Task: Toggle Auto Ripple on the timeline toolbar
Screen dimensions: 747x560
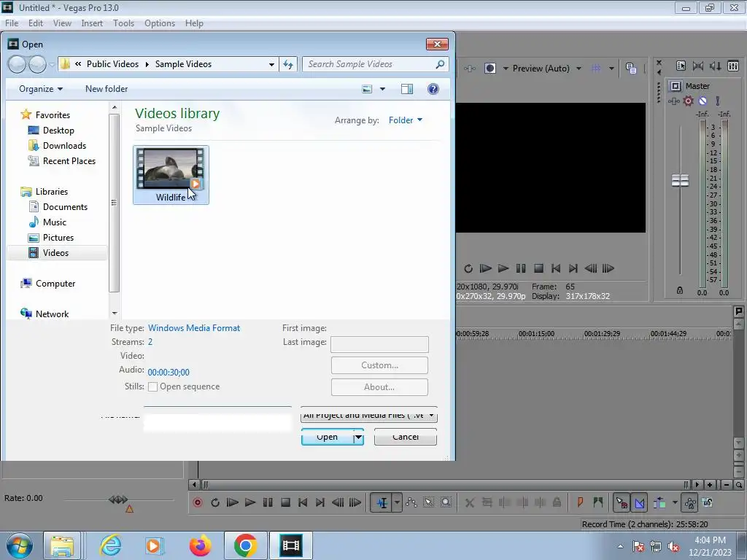Action: pyautogui.click(x=659, y=502)
